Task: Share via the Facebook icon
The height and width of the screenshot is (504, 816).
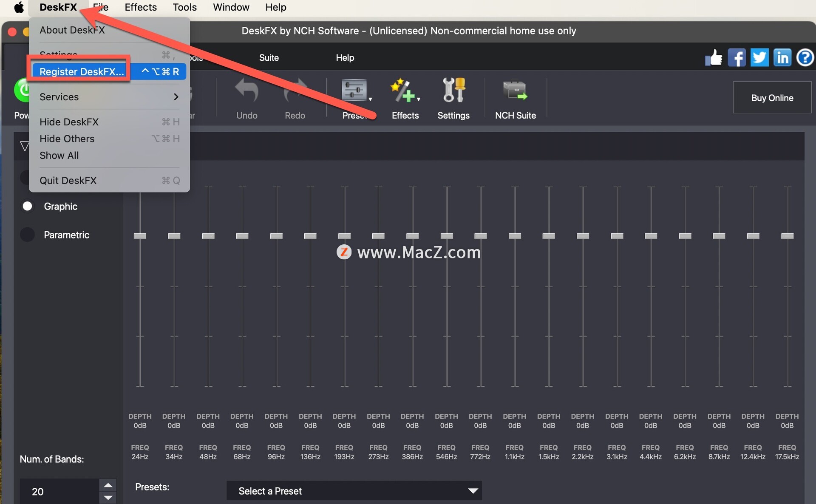Action: [x=737, y=57]
